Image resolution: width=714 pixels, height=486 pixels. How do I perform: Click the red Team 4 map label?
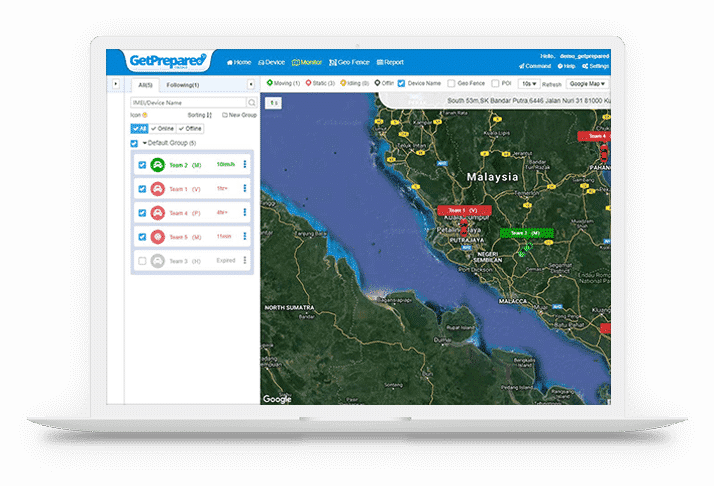594,136
